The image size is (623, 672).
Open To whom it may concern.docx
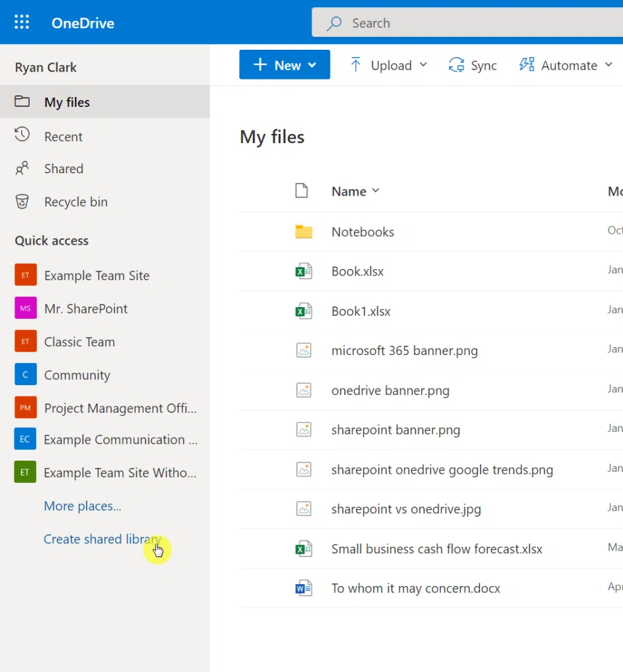click(416, 589)
